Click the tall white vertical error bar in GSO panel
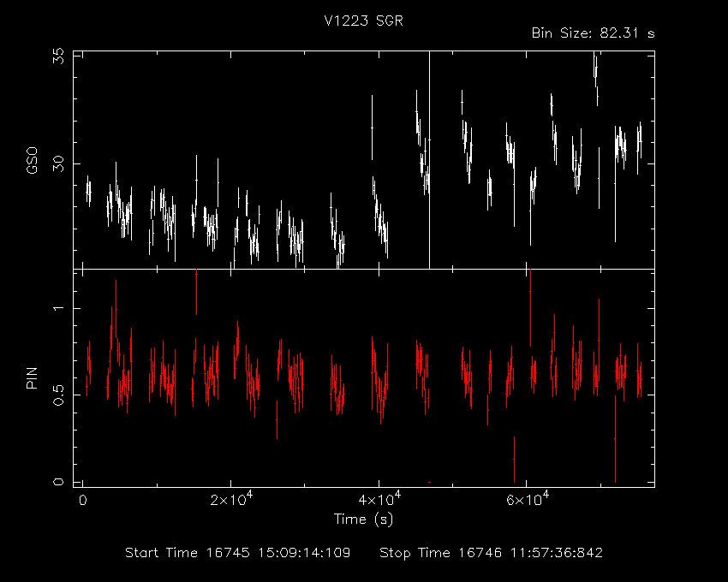Image resolution: width=728 pixels, height=582 pixels. pos(429,160)
